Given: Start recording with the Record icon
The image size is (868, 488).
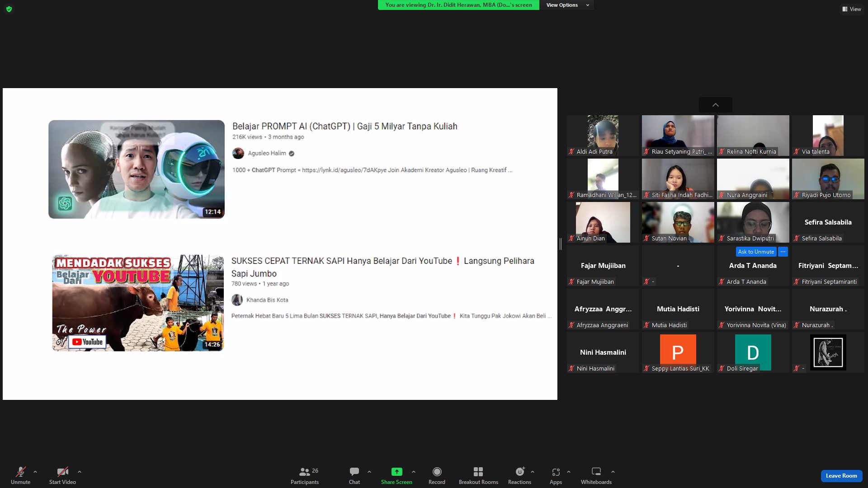Looking at the screenshot, I should [437, 472].
